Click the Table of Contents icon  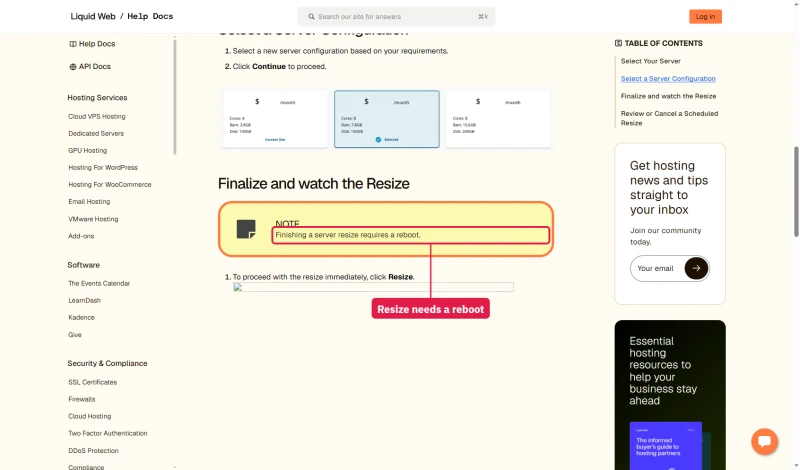pos(618,43)
